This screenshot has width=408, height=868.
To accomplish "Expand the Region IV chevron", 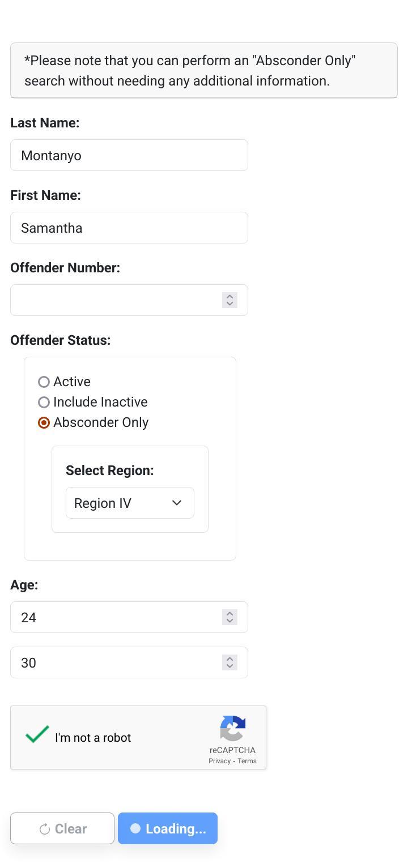I will (176, 503).
